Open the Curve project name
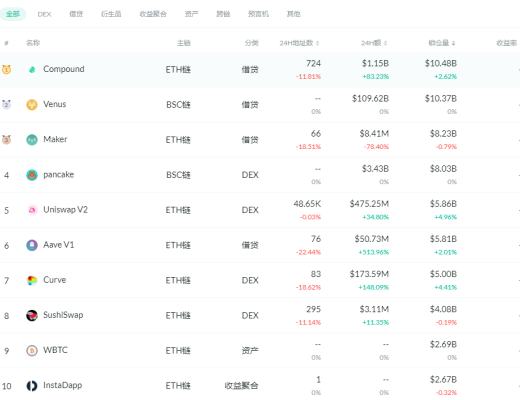Screen dimensions: 520x400 (55, 280)
